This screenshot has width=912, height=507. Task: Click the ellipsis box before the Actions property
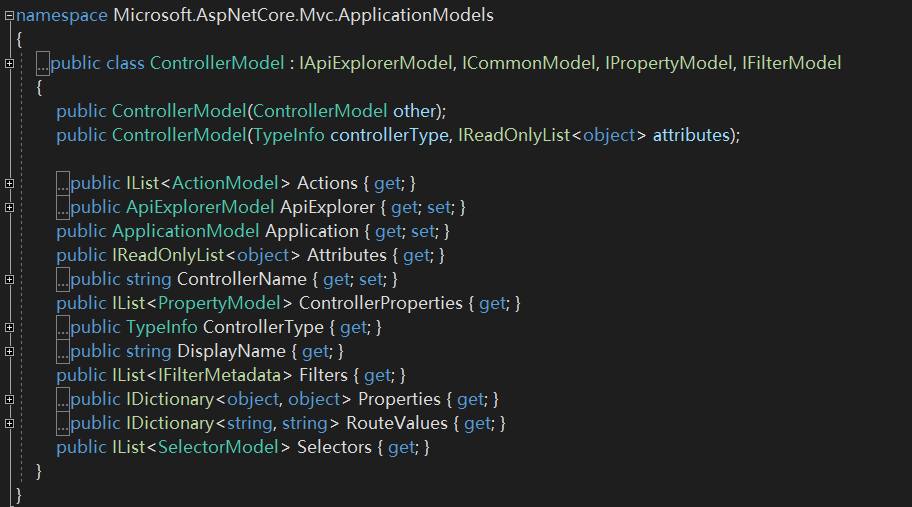click(63, 183)
